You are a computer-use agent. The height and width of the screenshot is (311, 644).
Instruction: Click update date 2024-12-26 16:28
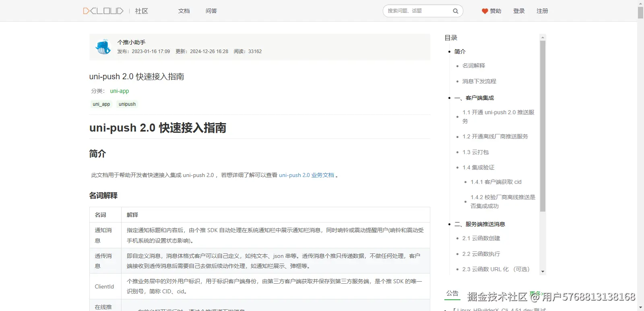pos(209,51)
